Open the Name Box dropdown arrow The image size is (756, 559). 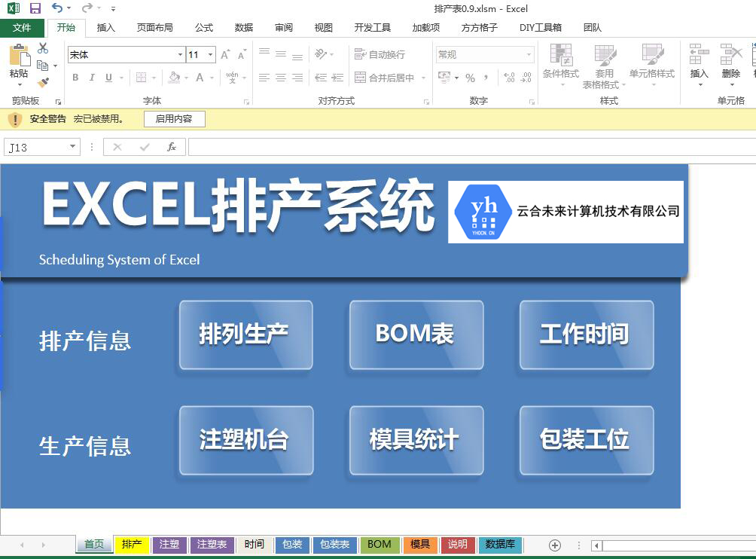(x=72, y=147)
